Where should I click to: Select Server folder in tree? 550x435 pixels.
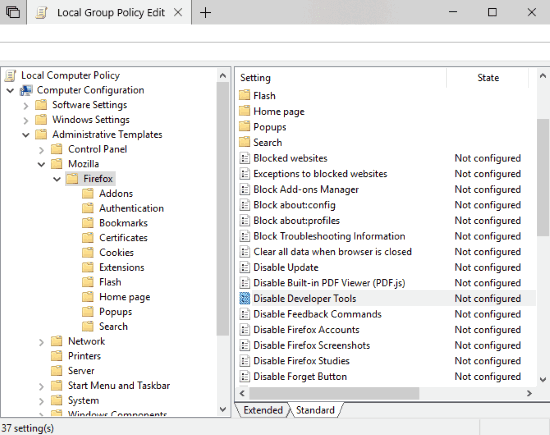(81, 371)
